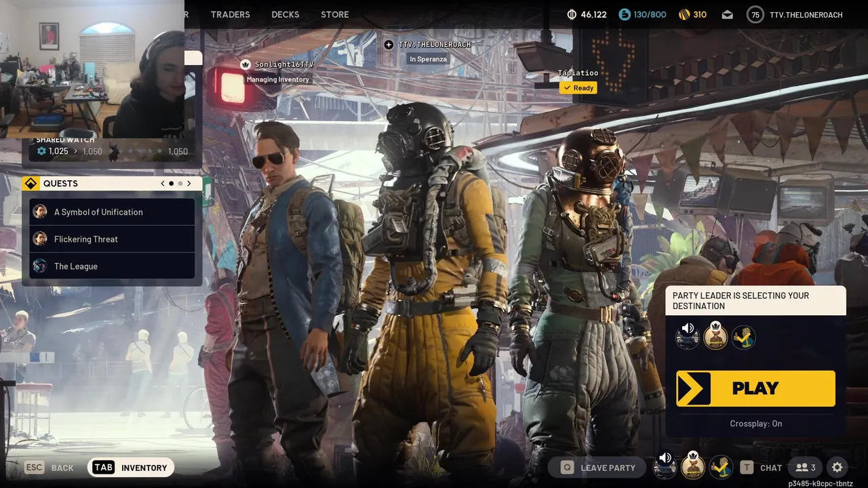Click the plus icon beside TTV.THELONEROACH nameplate
Viewport: 868px width, 488px height.
tap(389, 45)
